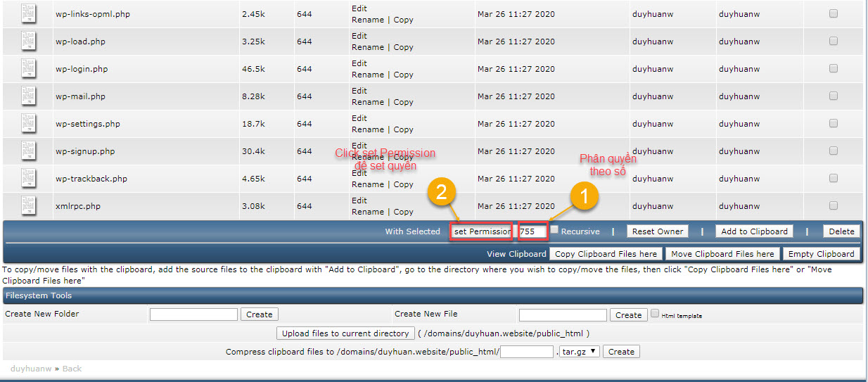Image resolution: width=868 pixels, height=382 pixels.
Task: Click the wp-load.php file icon
Action: (28, 42)
